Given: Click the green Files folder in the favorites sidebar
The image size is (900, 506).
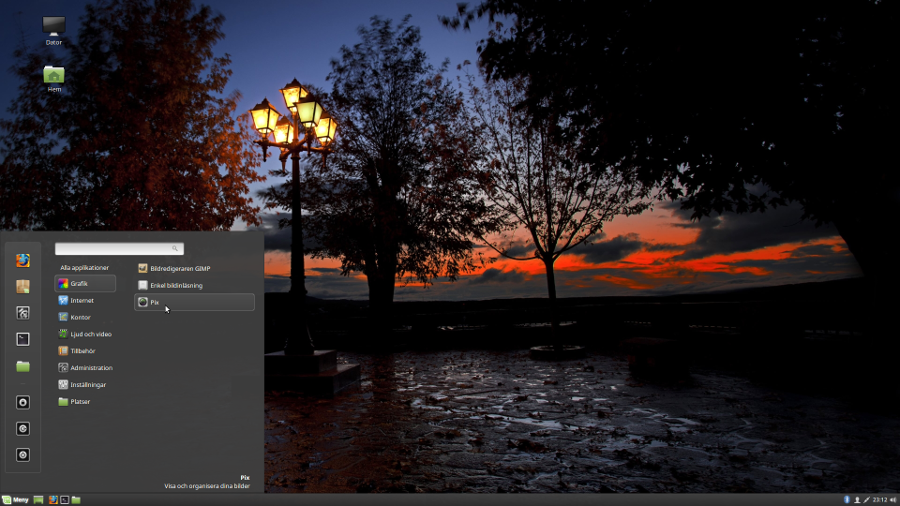Looking at the screenshot, I should 23,367.
